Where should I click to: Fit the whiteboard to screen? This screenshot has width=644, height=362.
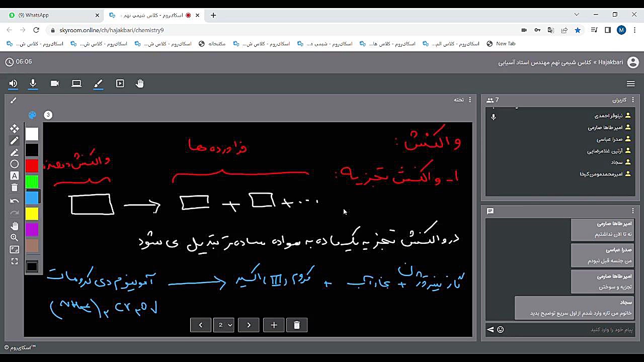15,249
